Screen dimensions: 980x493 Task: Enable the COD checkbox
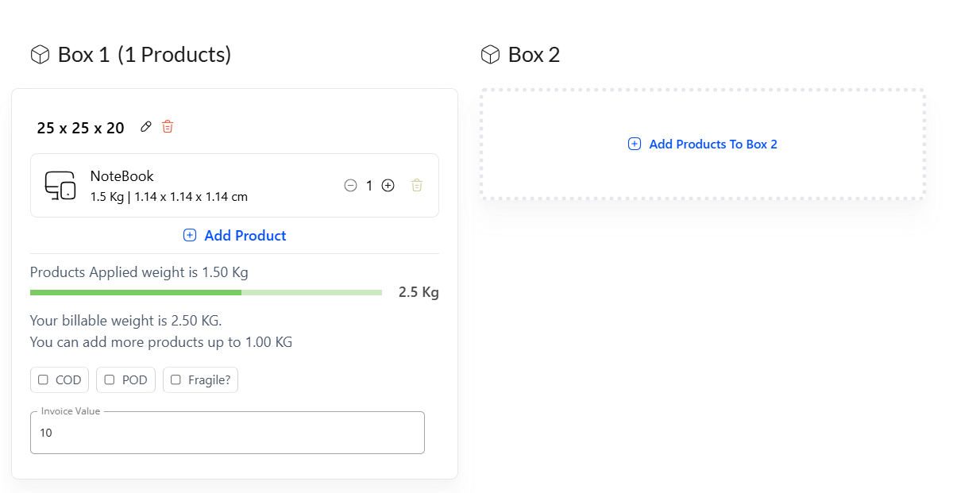coord(44,380)
